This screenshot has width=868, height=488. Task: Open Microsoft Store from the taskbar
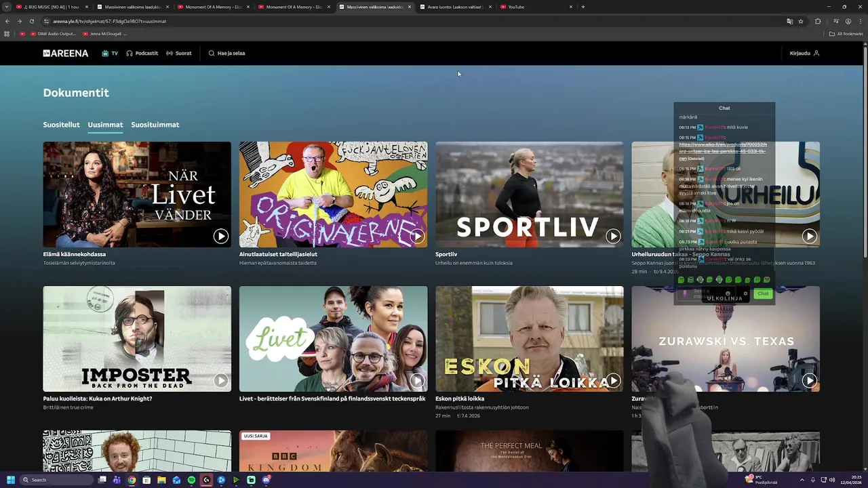(146, 480)
